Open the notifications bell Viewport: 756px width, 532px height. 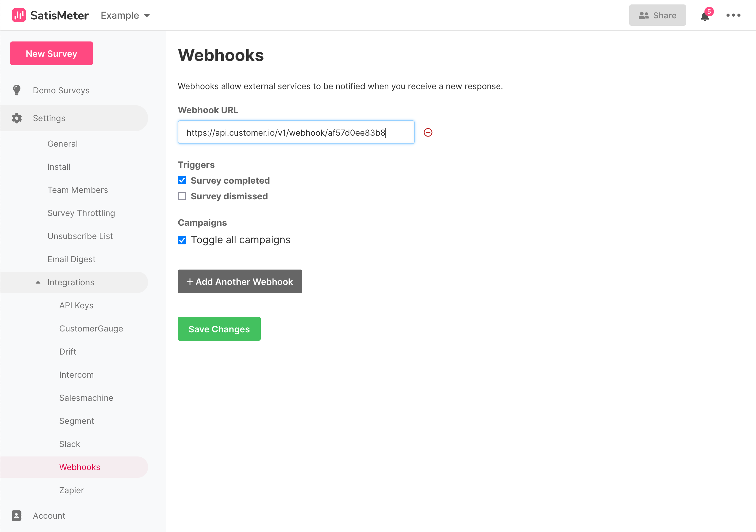pyautogui.click(x=705, y=17)
